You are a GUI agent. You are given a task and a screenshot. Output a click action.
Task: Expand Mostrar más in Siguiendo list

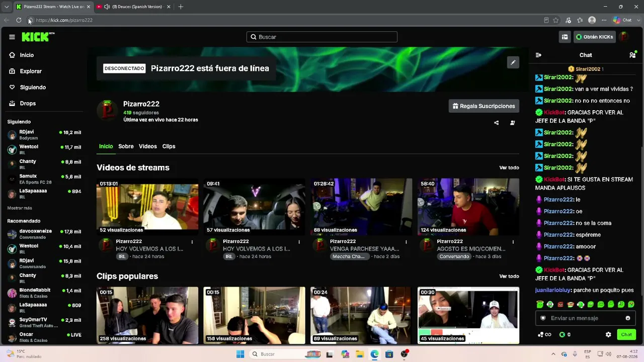pyautogui.click(x=20, y=208)
